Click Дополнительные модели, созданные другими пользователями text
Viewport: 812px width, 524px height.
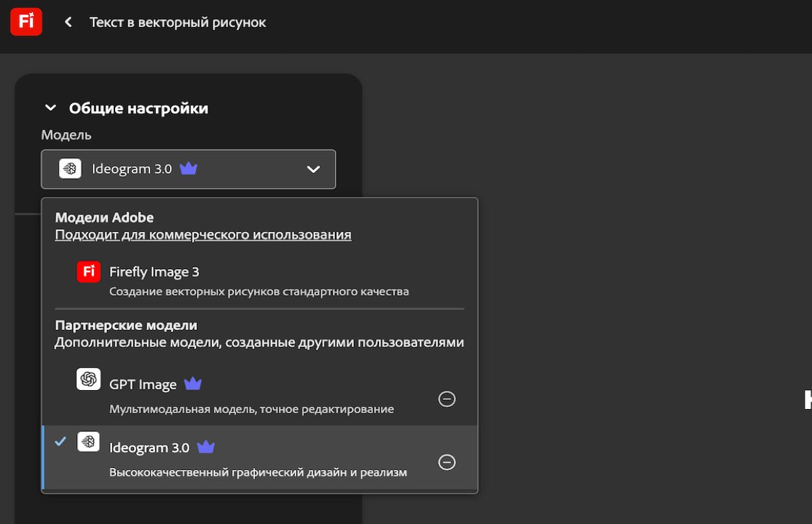tap(259, 343)
